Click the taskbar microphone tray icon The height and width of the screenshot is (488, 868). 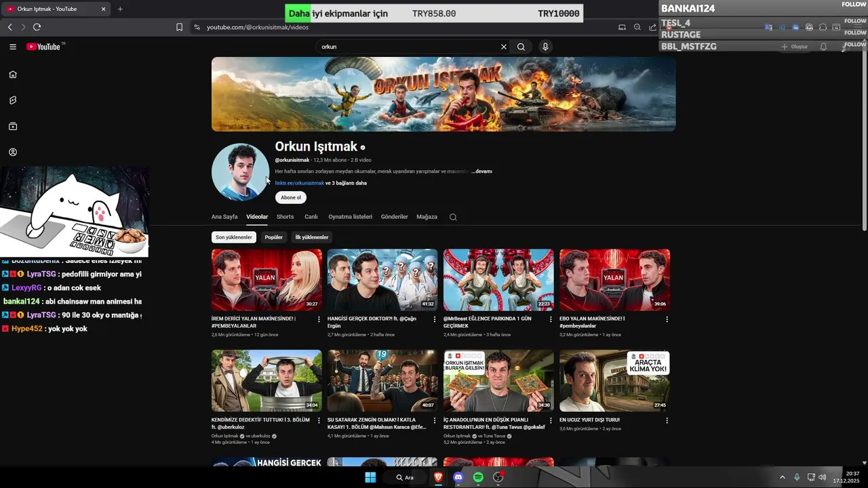coord(797,477)
